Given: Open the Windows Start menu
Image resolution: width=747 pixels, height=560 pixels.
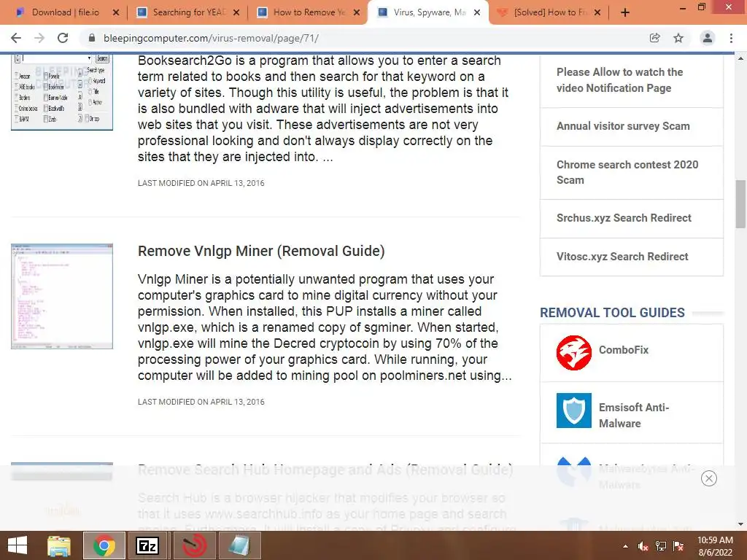Looking at the screenshot, I should (x=18, y=545).
